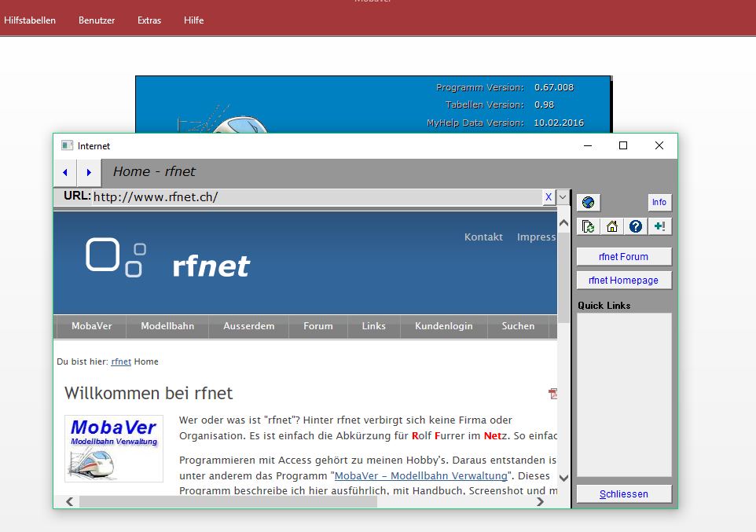
Task: Open help via blue question mark icon
Action: click(x=636, y=226)
